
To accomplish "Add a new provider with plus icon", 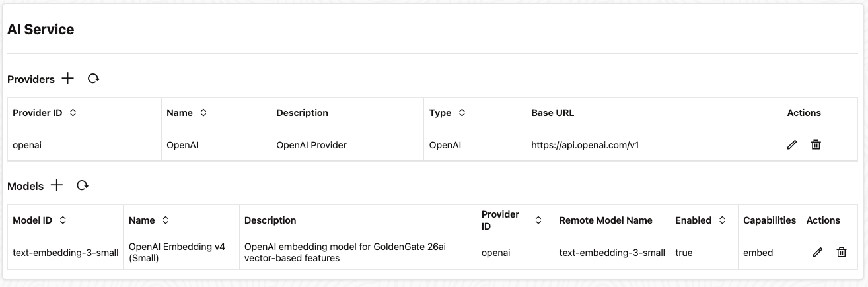I will tap(67, 79).
